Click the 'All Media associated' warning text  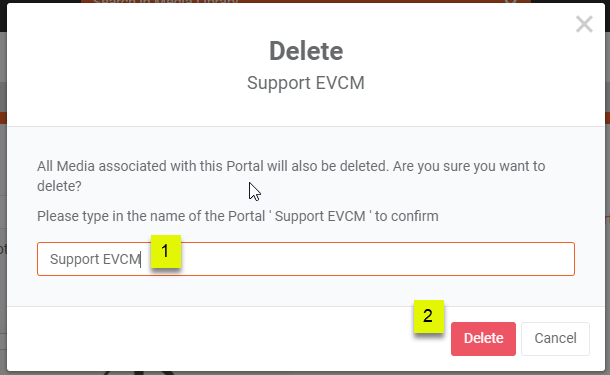click(x=291, y=176)
